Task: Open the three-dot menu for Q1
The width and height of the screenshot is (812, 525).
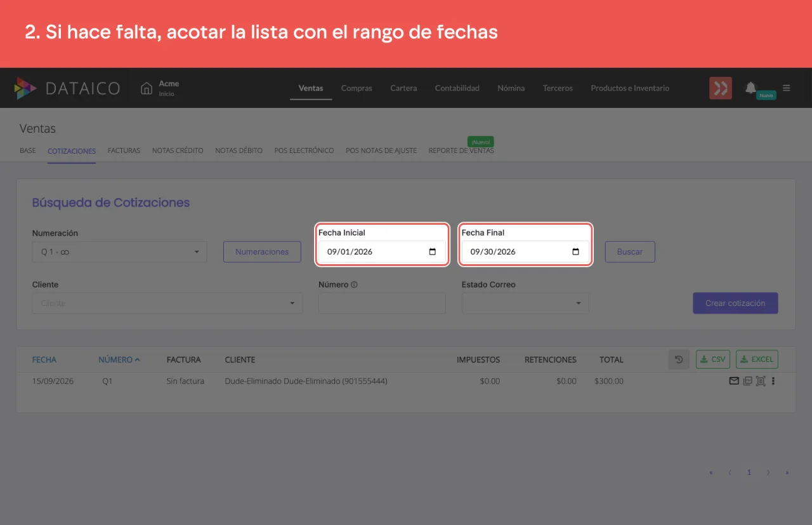Action: [x=773, y=381]
